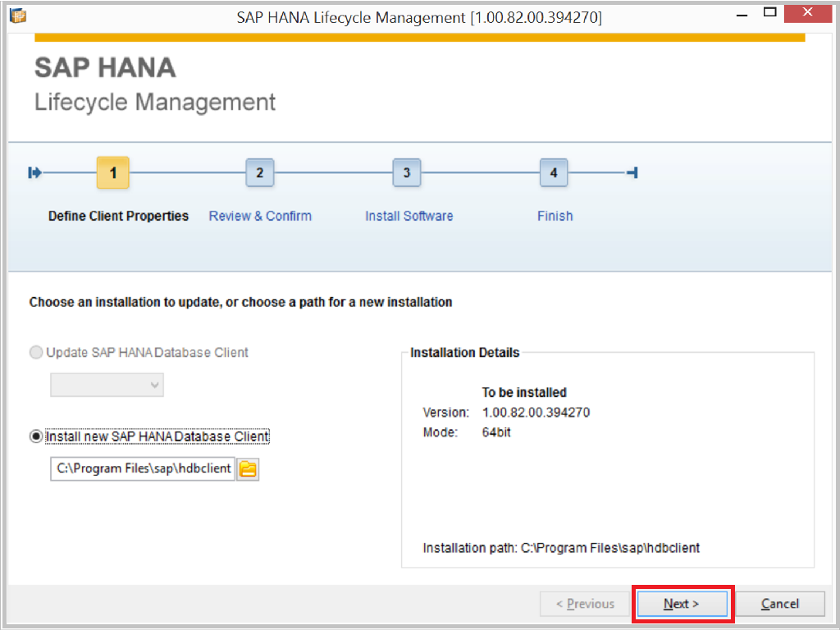
Task: Go to Define Client Properties step label
Action: coord(118,216)
